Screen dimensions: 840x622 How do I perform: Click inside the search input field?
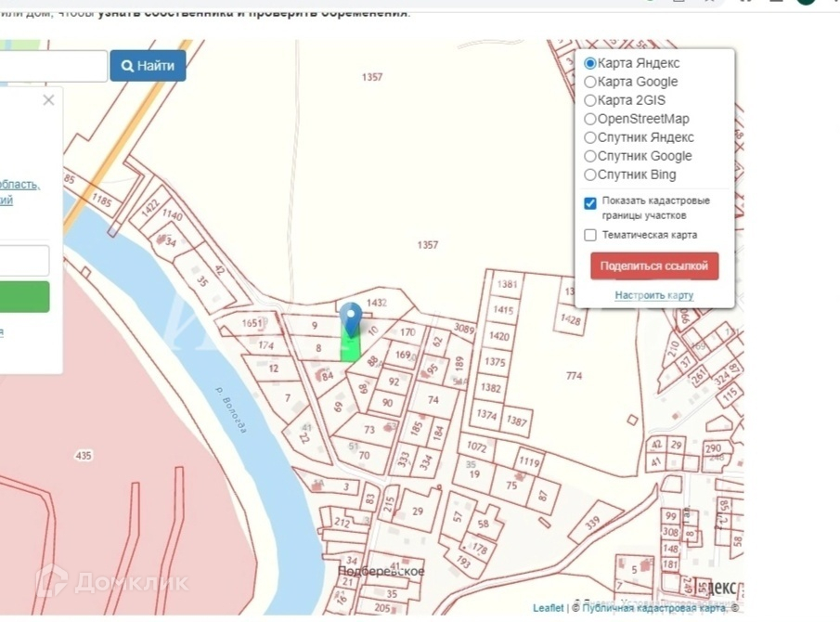pyautogui.click(x=53, y=66)
